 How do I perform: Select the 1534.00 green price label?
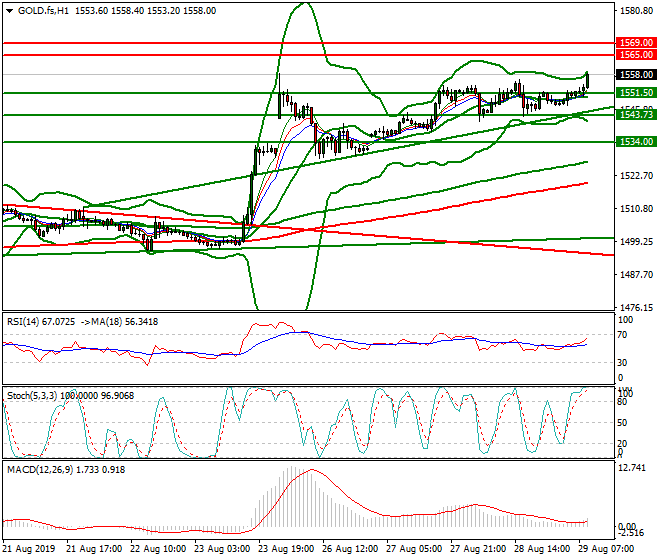tap(636, 142)
